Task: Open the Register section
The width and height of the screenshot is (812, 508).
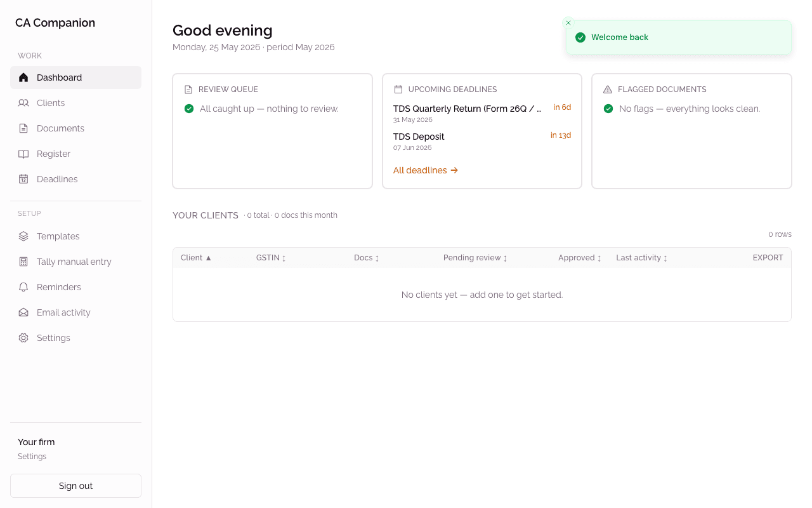Action: tap(75, 154)
